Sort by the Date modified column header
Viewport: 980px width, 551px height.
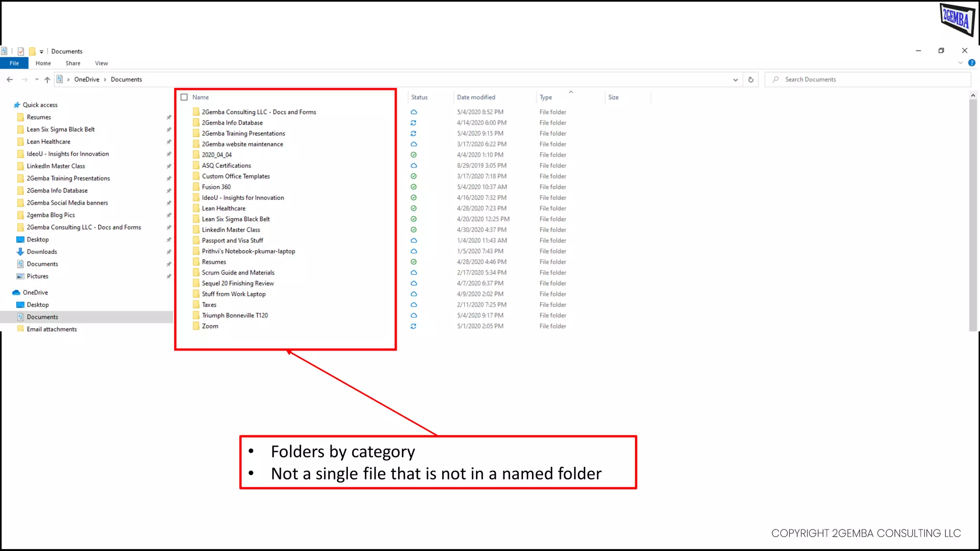click(x=476, y=97)
